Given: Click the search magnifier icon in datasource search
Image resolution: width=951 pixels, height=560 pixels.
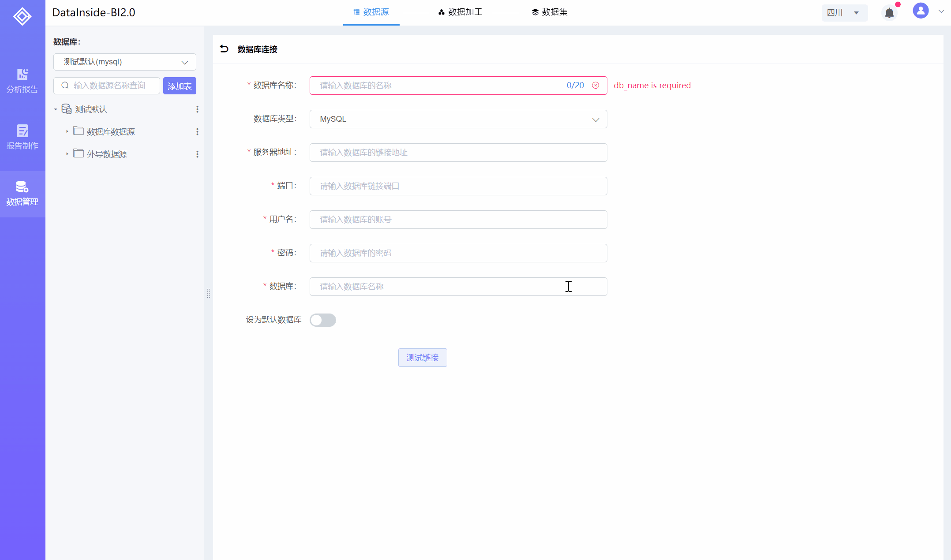Looking at the screenshot, I should [x=65, y=86].
